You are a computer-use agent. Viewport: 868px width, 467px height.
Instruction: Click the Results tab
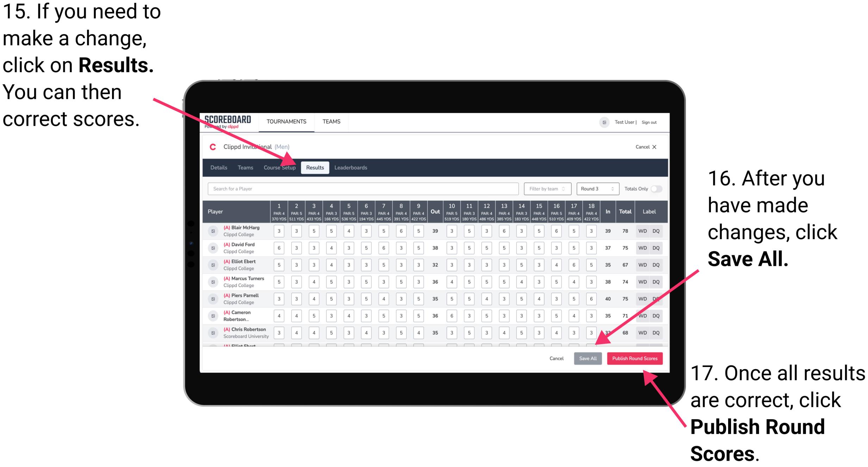point(315,167)
